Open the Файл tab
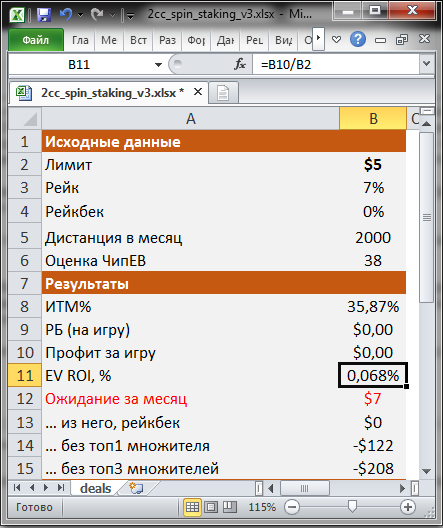 tap(36, 40)
